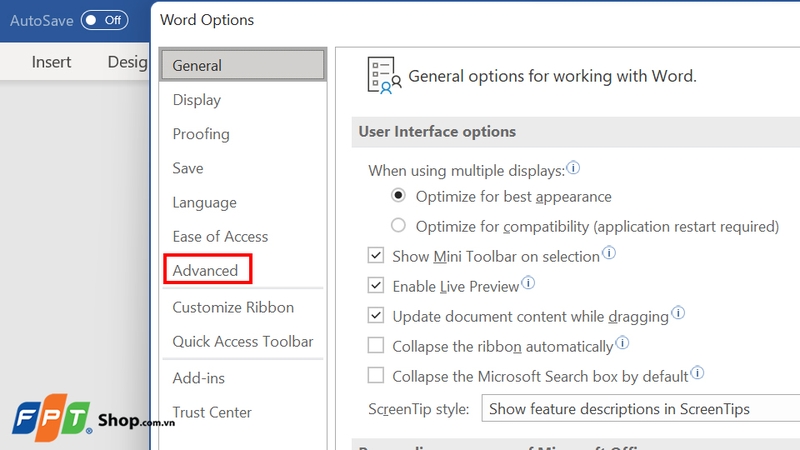Go to Customize Ribbon settings
The width and height of the screenshot is (800, 450).
233,307
